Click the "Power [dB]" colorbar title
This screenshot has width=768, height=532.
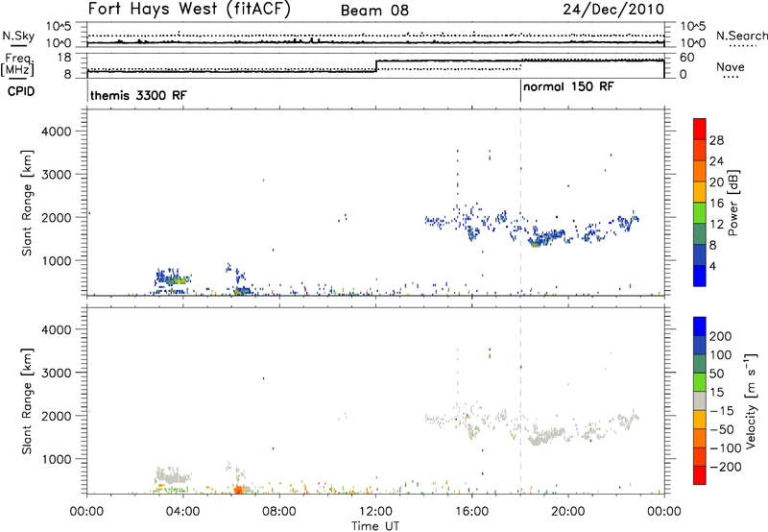click(732, 203)
